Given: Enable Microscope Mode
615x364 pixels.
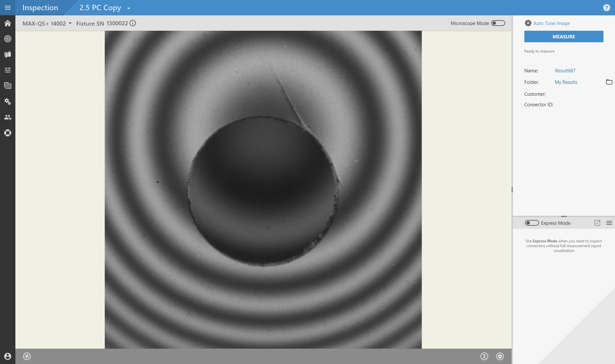Looking at the screenshot, I should (x=497, y=23).
